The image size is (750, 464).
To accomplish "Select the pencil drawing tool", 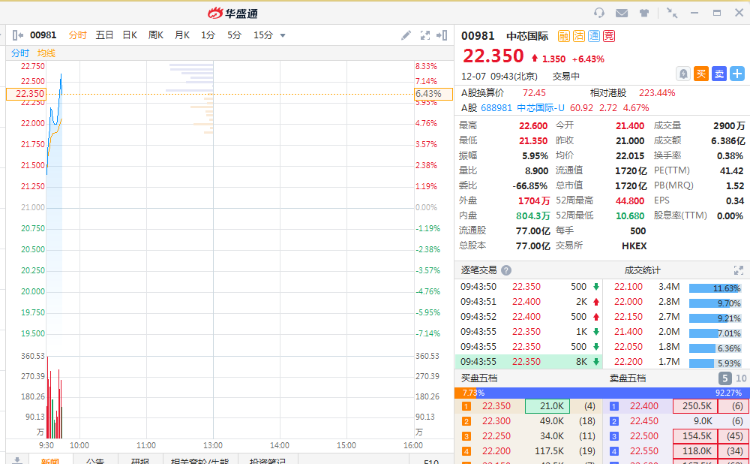I will (x=406, y=35).
